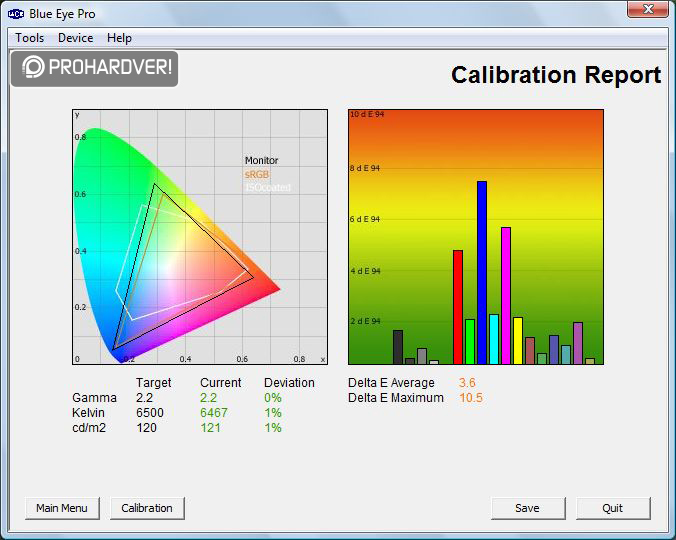Click the tallest blue bar in chart
The image size is (676, 540).
pyautogui.click(x=482, y=272)
